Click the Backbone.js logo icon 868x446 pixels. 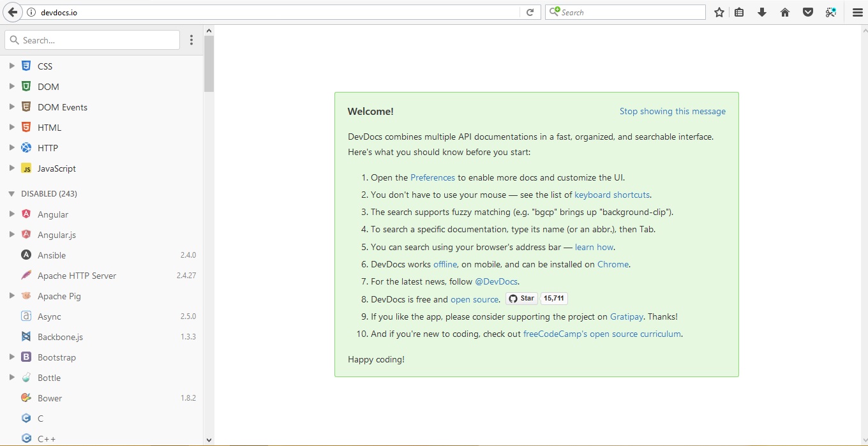click(x=26, y=337)
